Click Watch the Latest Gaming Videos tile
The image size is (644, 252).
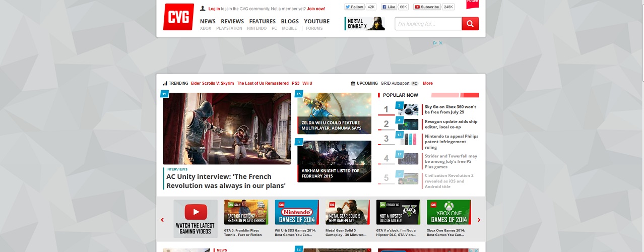coord(196,219)
